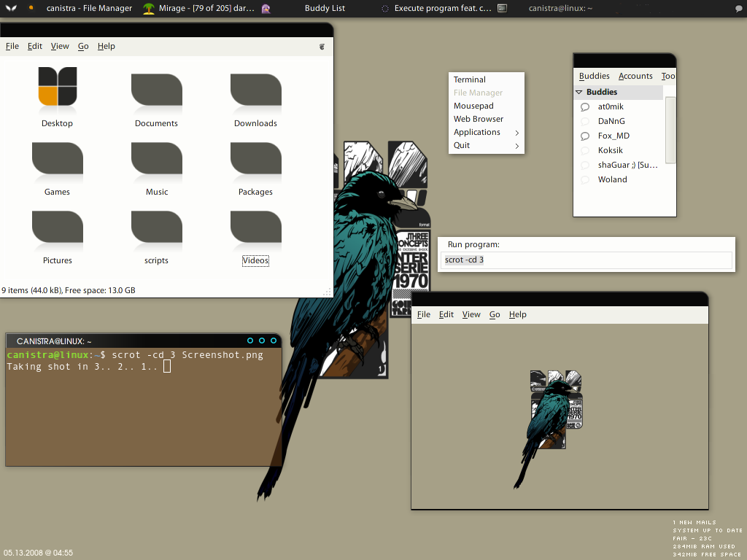Open the Downloads folder icon

[256, 90]
